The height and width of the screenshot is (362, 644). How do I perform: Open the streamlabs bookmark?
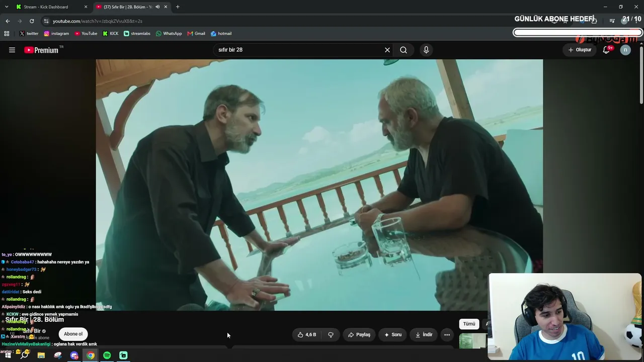137,34
